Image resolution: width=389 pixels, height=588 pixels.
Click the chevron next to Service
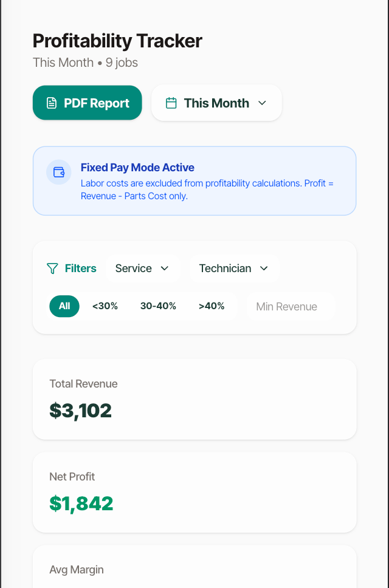tap(165, 268)
